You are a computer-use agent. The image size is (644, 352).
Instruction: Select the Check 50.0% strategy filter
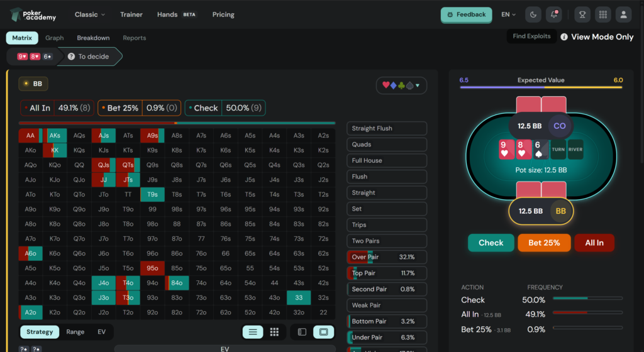click(x=225, y=108)
